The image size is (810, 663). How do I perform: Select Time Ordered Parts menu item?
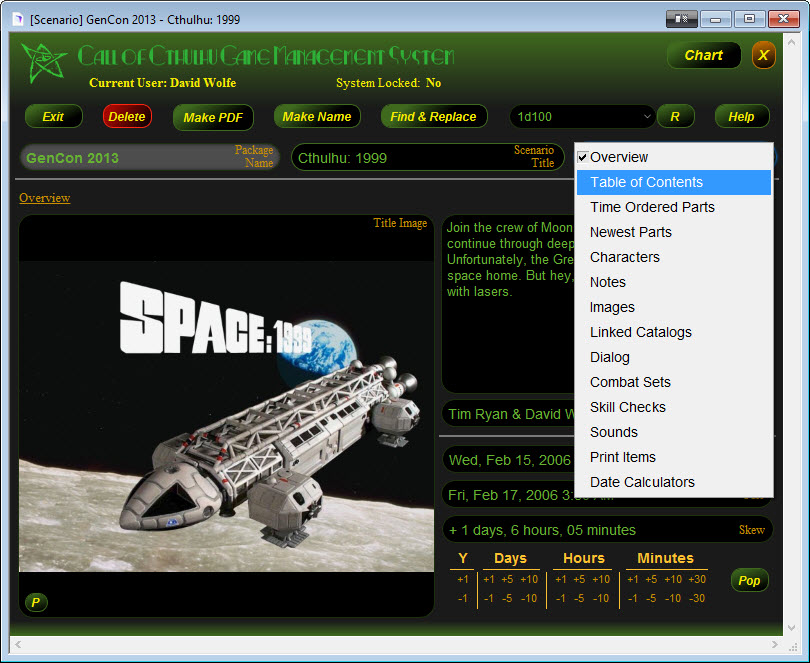[674, 207]
